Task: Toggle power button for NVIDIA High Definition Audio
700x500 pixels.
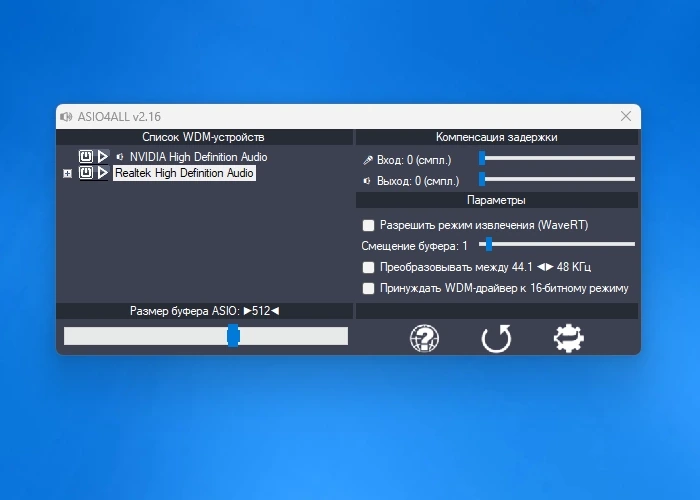Action: 86,156
